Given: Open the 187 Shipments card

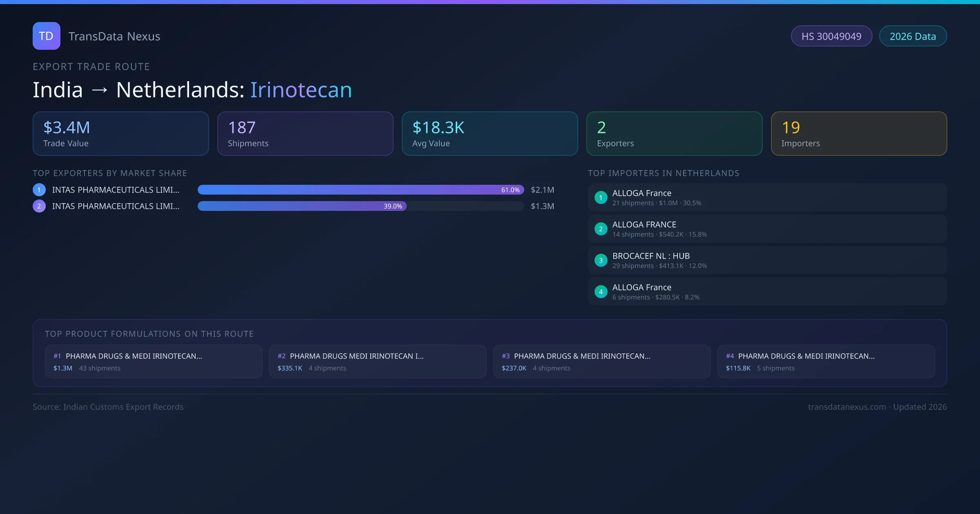Looking at the screenshot, I should pos(305,133).
